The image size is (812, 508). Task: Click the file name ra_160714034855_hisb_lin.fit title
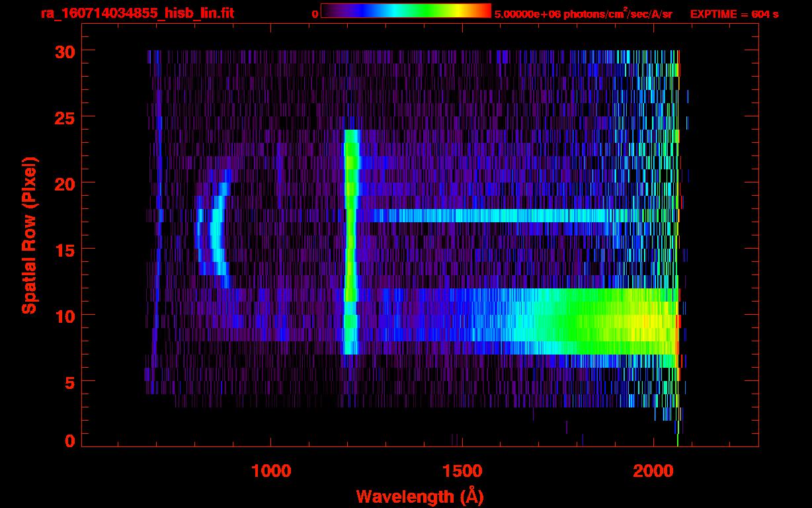point(136,14)
